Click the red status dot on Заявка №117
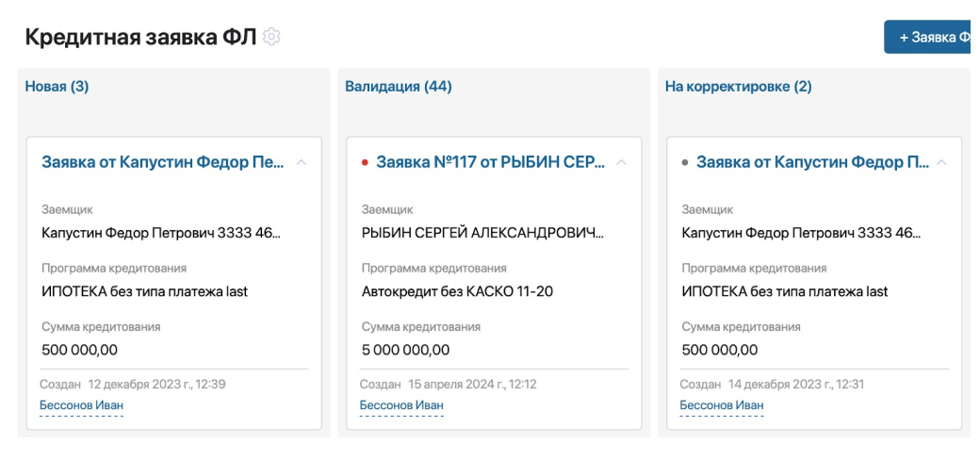This screenshot has height=460, width=980. click(x=365, y=162)
